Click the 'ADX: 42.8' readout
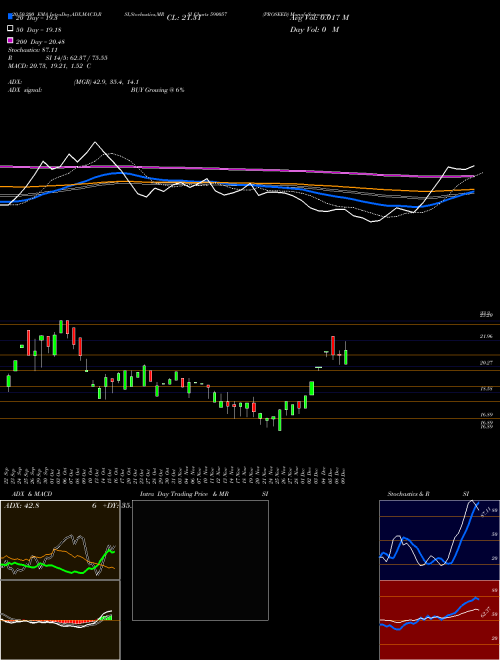Image resolution: width=500 pixels, height=660 pixels. coord(21,506)
